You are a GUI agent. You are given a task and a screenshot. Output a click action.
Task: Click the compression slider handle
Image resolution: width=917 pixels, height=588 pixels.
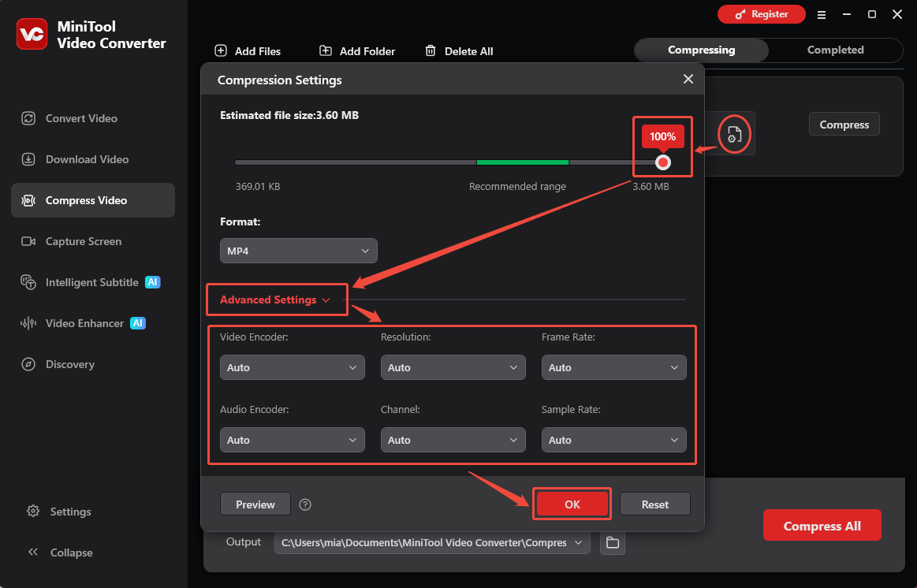[x=662, y=162]
